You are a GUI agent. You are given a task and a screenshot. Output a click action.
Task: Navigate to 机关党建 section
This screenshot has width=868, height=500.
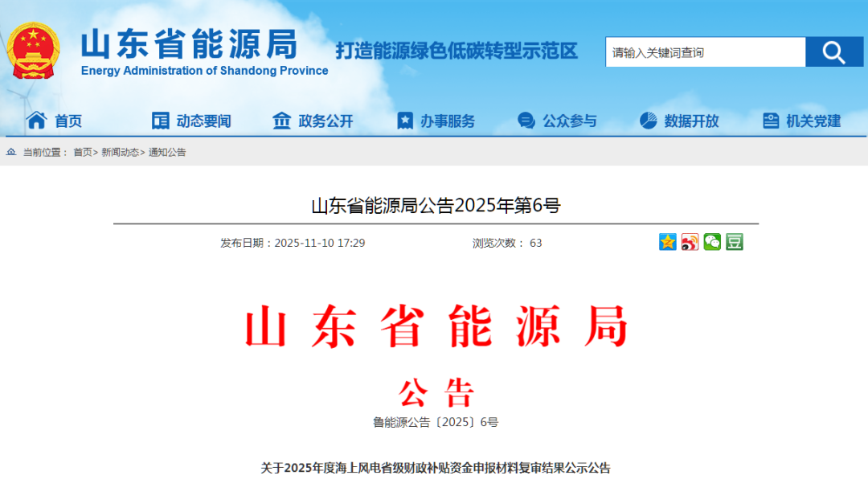(801, 121)
